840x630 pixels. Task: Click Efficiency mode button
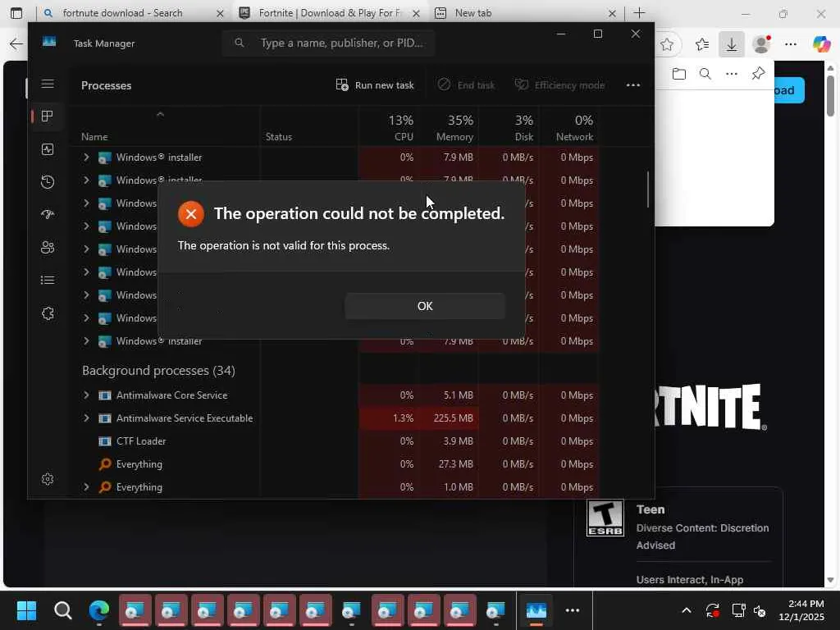point(559,85)
